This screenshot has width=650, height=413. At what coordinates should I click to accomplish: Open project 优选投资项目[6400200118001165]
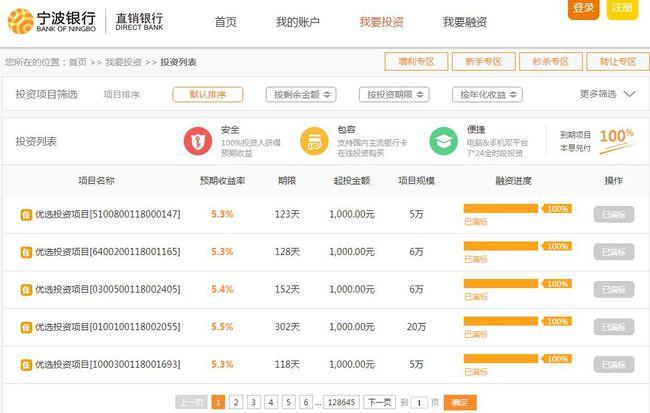pyautogui.click(x=108, y=252)
